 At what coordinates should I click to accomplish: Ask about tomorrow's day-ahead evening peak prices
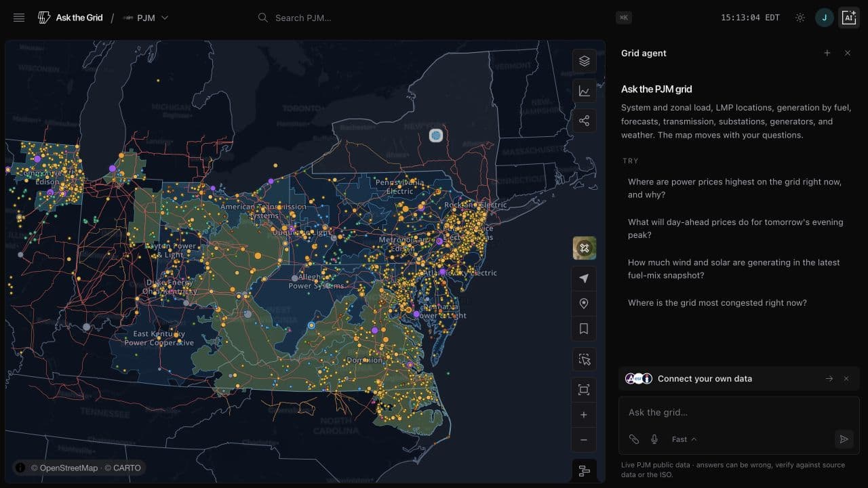point(736,228)
